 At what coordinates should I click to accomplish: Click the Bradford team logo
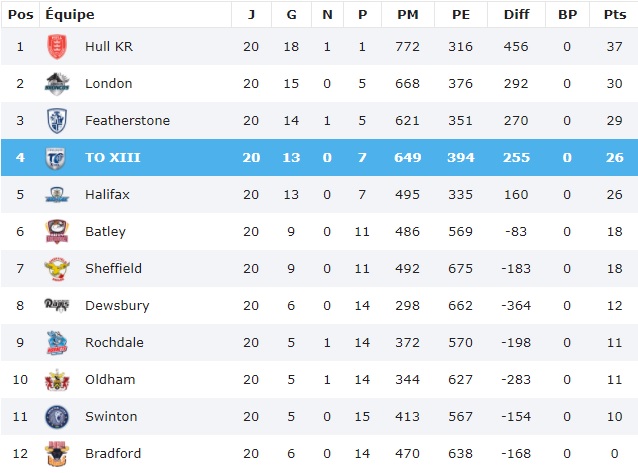coord(57,453)
